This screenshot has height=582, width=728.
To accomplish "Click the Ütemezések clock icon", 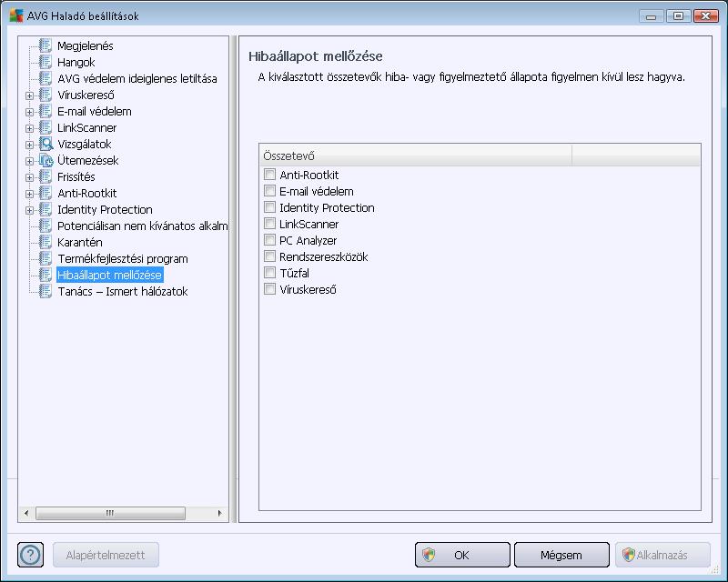I will click(x=46, y=160).
